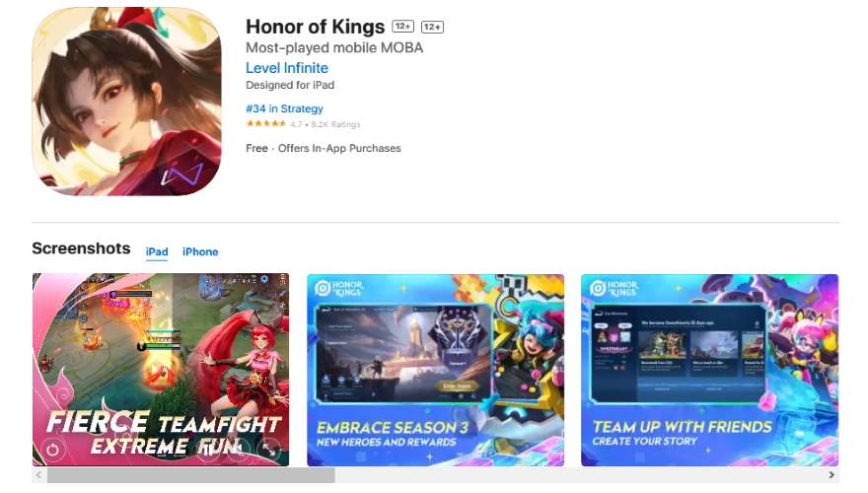Viewport: 868px width, 493px height.
Task: Open the Embrace Season 3 screenshot
Action: click(x=436, y=370)
